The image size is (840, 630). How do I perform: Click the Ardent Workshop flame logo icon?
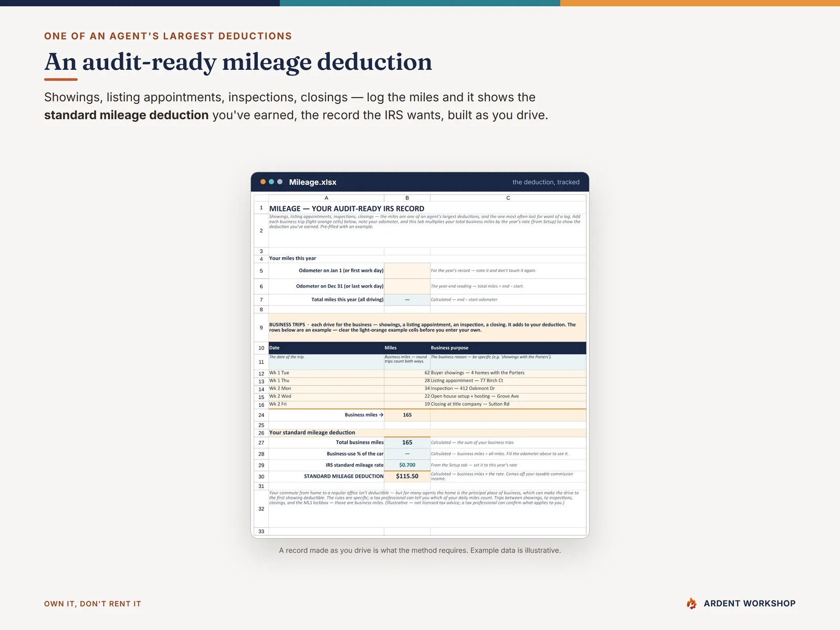pos(691,603)
